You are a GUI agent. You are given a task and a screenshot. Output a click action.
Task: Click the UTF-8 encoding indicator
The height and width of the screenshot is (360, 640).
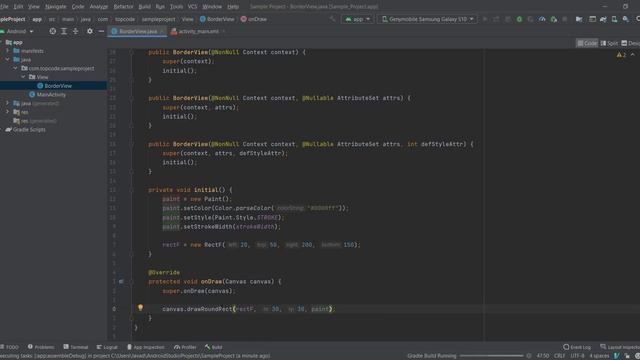click(x=577, y=356)
